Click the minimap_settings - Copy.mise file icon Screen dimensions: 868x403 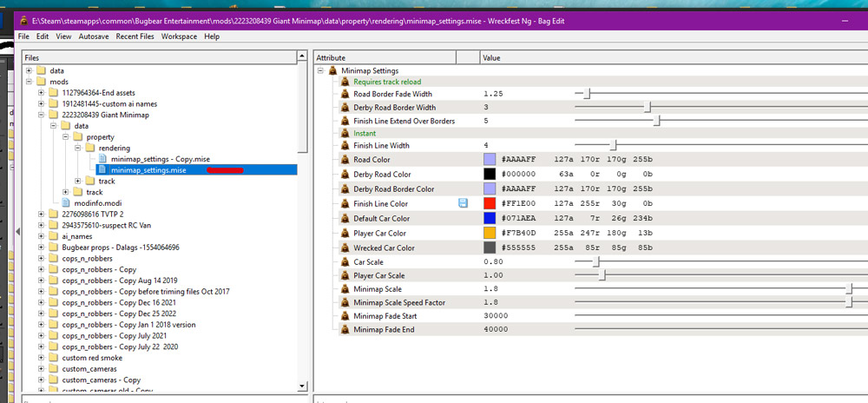click(102, 159)
